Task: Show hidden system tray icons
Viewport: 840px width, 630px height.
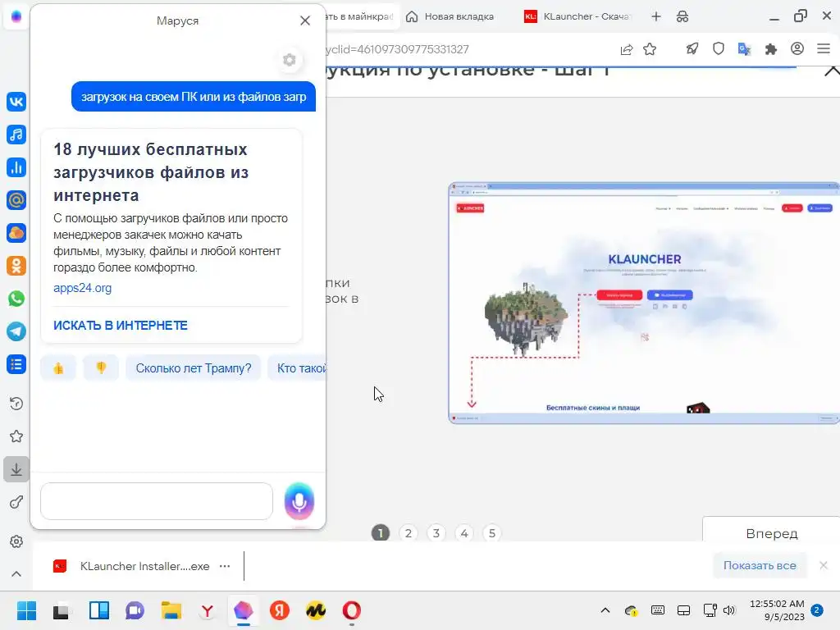Action: 605,610
